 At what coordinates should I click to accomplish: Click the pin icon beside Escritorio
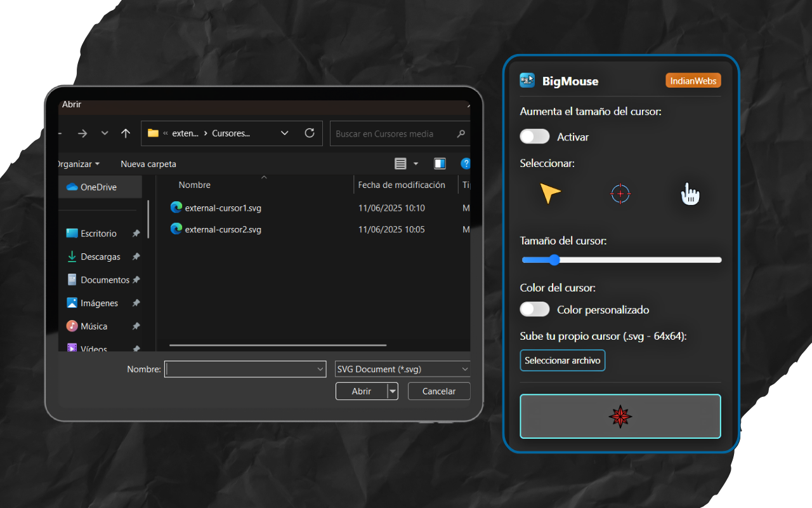(136, 234)
